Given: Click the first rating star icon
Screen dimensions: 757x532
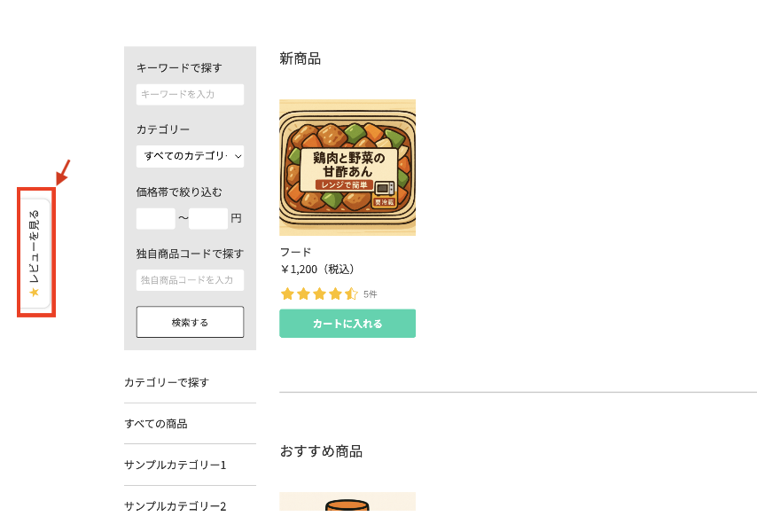Looking at the screenshot, I should pos(287,294).
